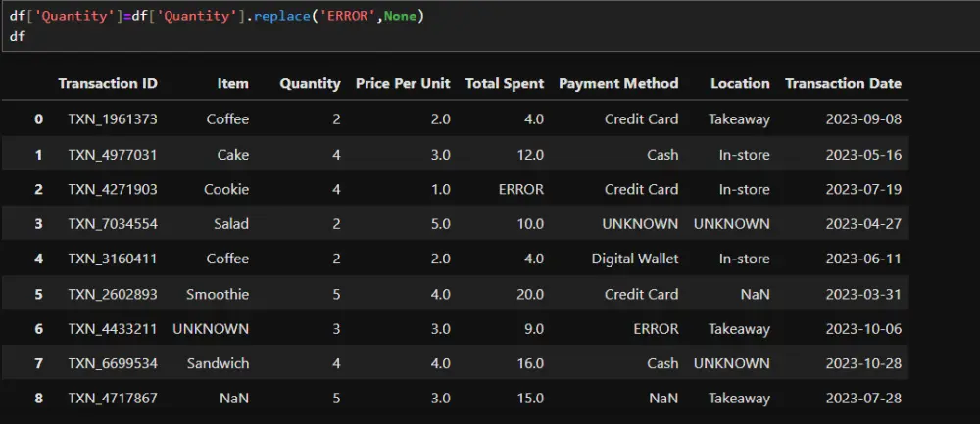Click Price Per Unit value 5.0
The image size is (980, 424).
pos(440,223)
